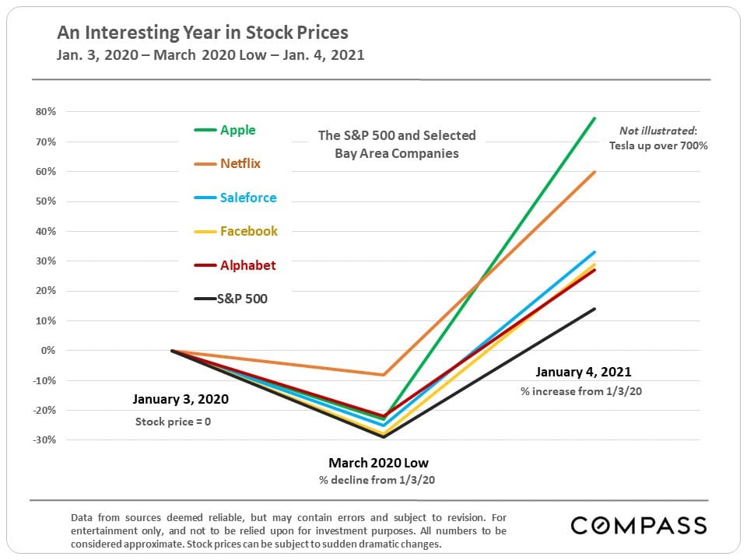
Task: Click the yellow Facebook legend line
Action: 205,231
